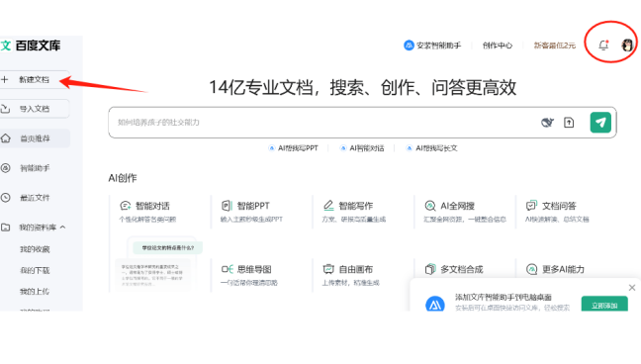This screenshot has width=641, height=364.
Task: Click the 自由画布 icon
Action: point(328,269)
